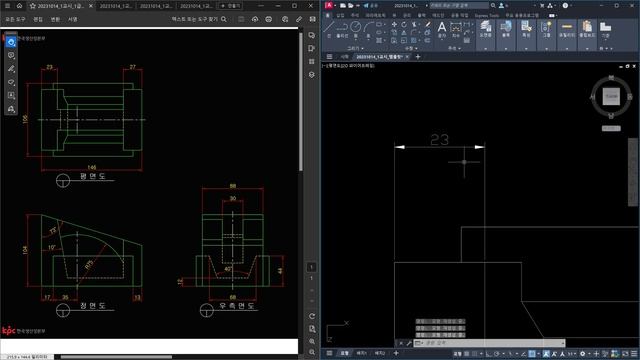The image size is (640, 360).
Task: Expand the Block panel bottom arrow
Action: [506, 49]
